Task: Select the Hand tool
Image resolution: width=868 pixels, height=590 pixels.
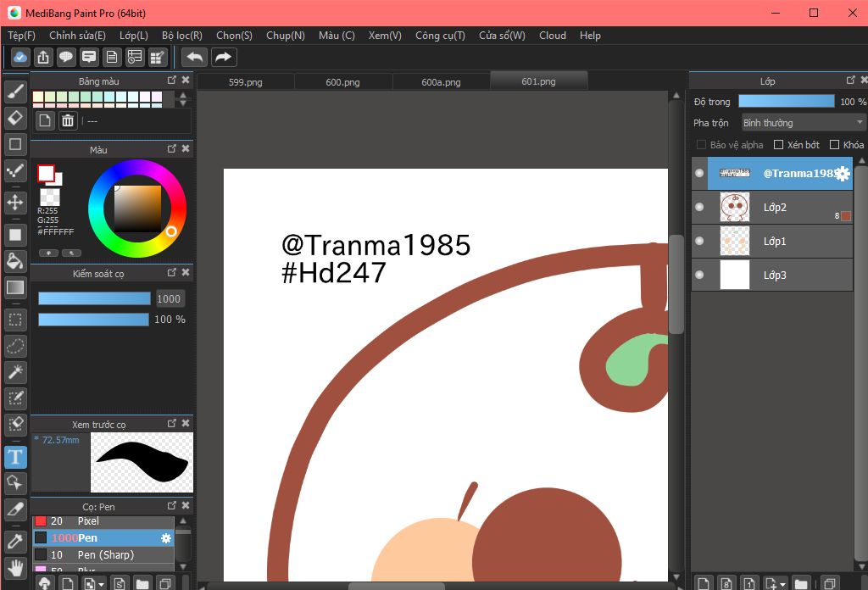Action: click(15, 568)
